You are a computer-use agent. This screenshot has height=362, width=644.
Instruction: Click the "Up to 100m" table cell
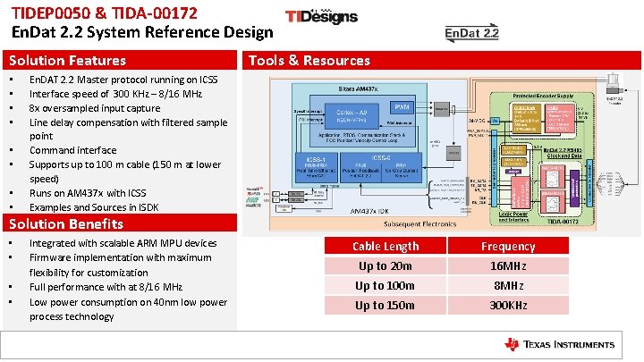[386, 286]
